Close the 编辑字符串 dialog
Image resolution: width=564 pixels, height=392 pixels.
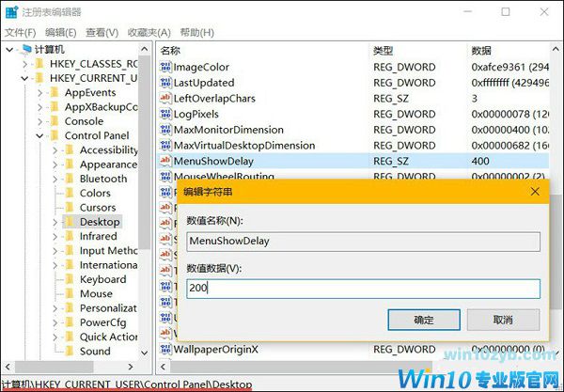pyautogui.click(x=535, y=191)
